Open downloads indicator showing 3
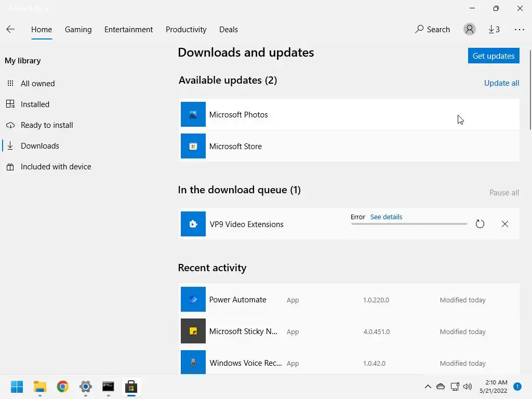Viewport: 532px width, 399px height. pos(494,30)
